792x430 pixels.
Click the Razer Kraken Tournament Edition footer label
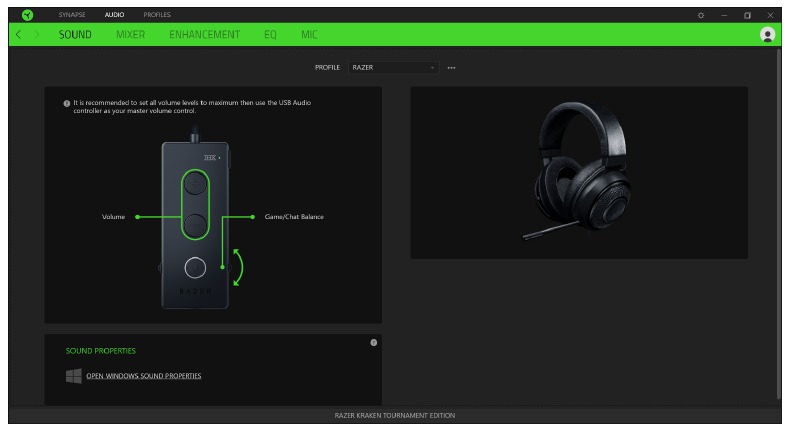[394, 415]
